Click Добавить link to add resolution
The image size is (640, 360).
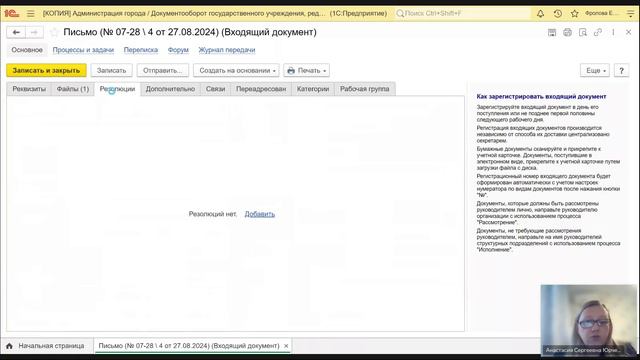pyautogui.click(x=260, y=214)
